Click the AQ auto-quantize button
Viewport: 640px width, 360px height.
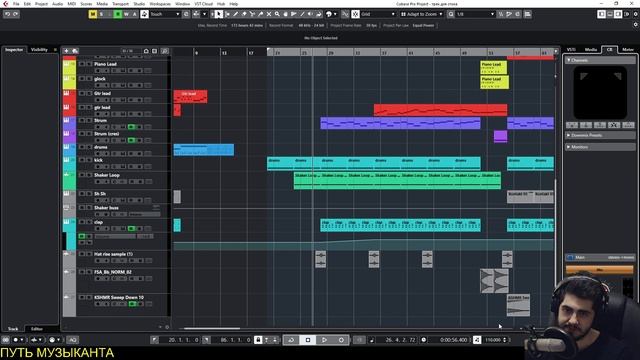[72, 340]
